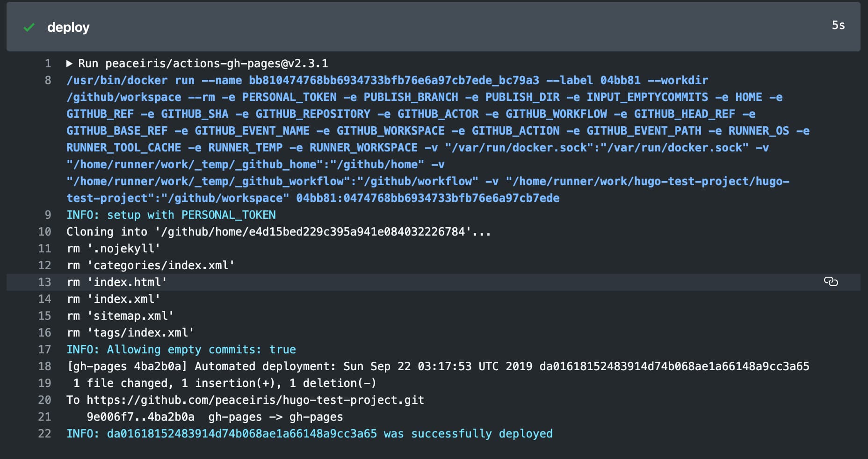The width and height of the screenshot is (868, 459).
Task: Select line number 17
Action: click(45, 350)
